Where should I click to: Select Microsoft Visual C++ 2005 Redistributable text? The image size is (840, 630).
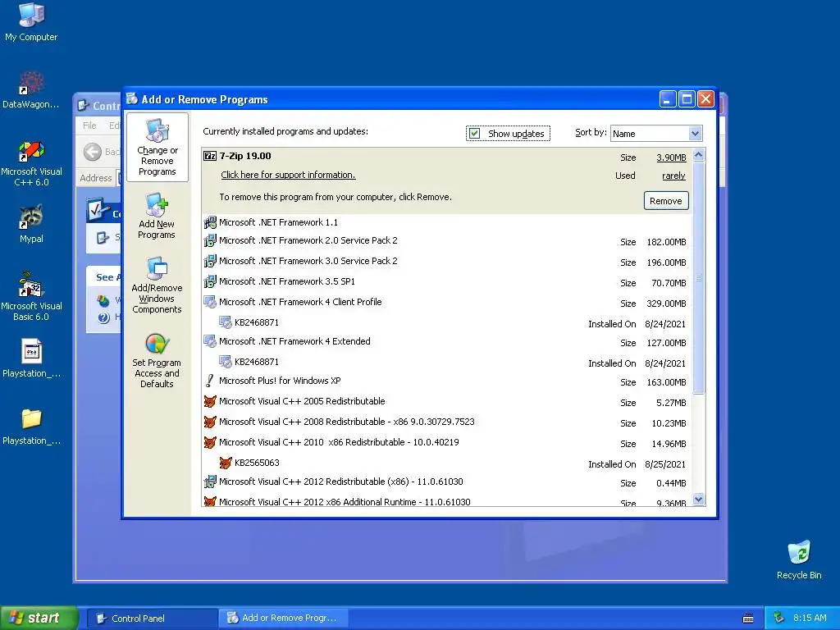click(x=302, y=401)
